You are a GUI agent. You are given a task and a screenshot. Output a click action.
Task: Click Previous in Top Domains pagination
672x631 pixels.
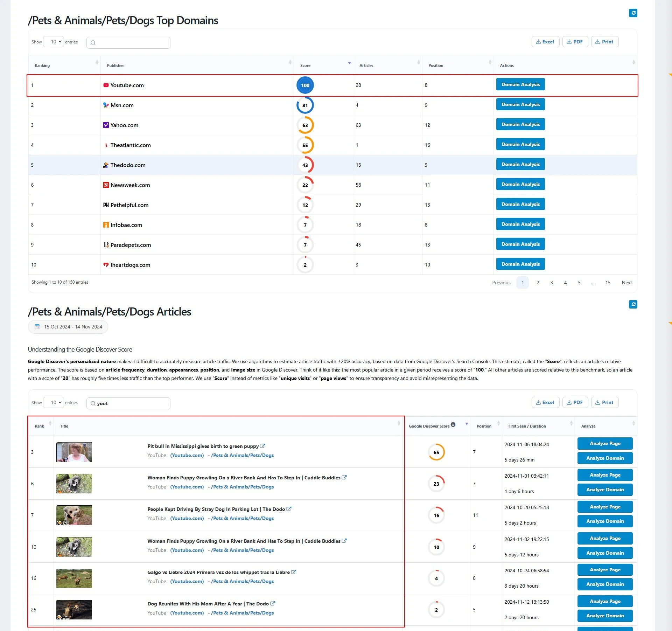pyautogui.click(x=501, y=283)
